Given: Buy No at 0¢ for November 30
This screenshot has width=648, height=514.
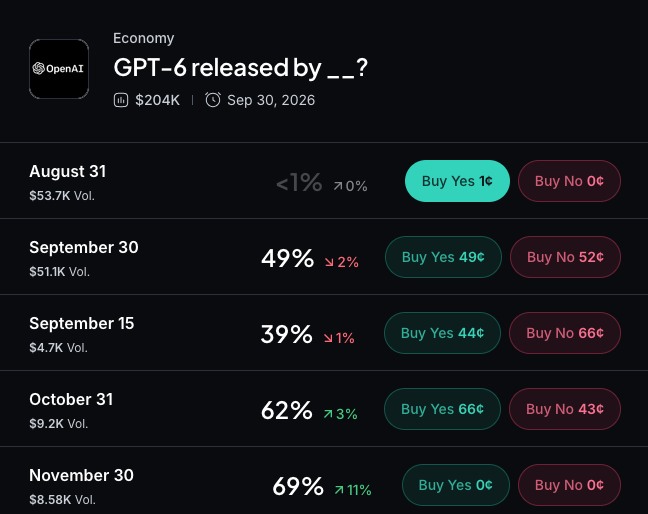Looking at the screenshot, I should [x=569, y=485].
